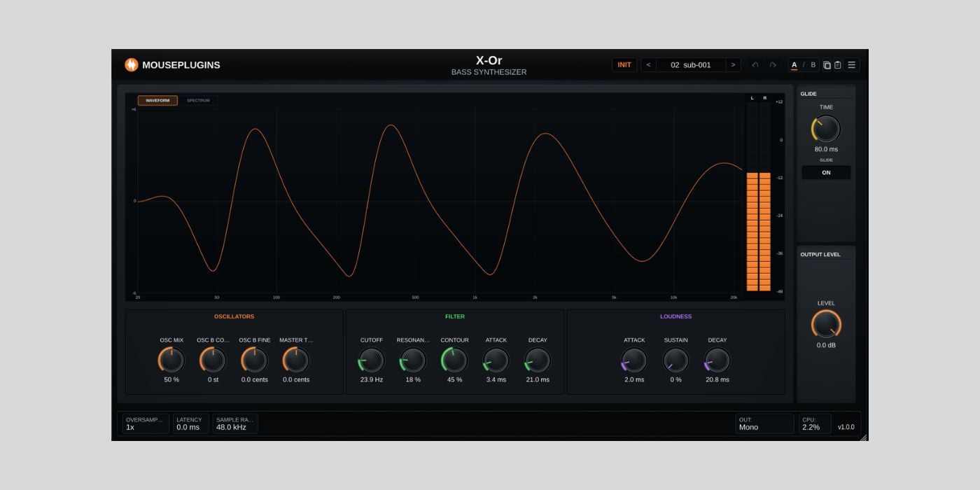Screen dimensions: 980x490
Task: Switch to the Waveform tab
Action: (157, 100)
